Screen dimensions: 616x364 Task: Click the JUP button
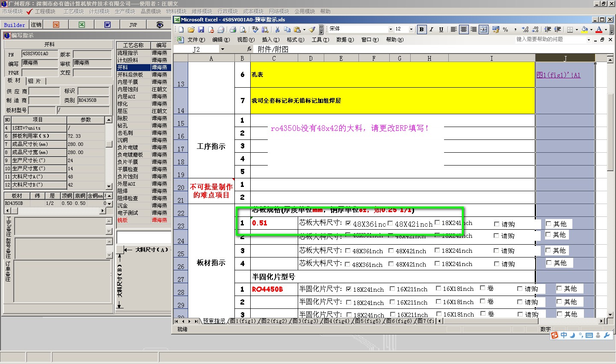click(133, 25)
